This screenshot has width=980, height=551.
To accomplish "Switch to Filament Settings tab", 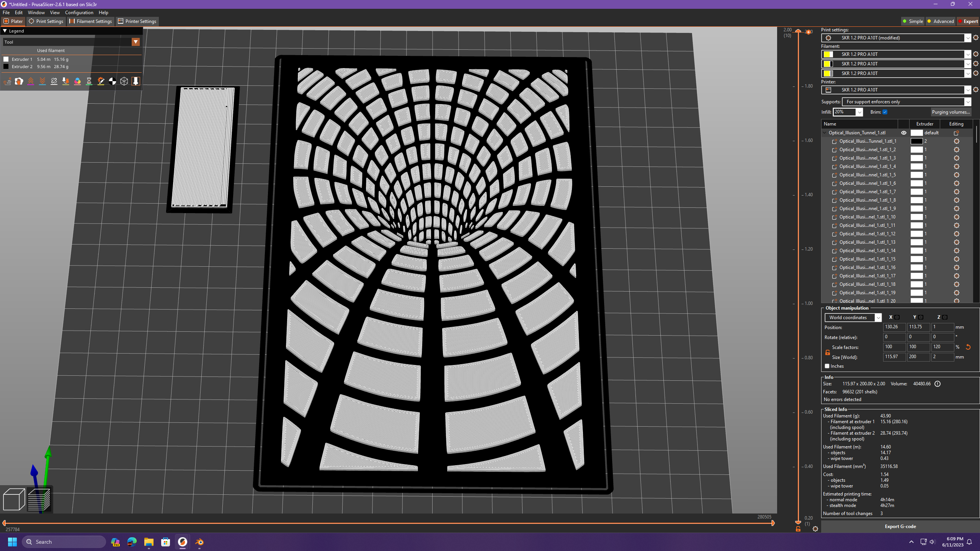I will pos(91,21).
